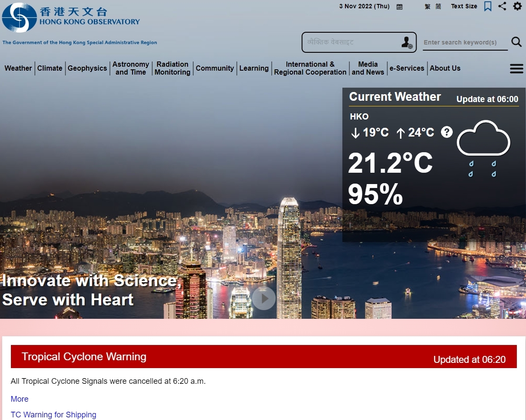The height and width of the screenshot is (420, 526).
Task: Open Text Size options
Action: pos(464,6)
